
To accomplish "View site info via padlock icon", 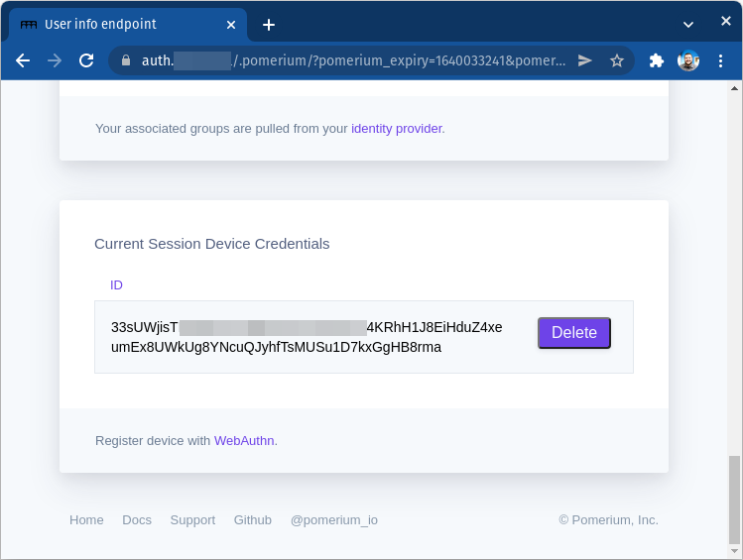I will point(125,60).
